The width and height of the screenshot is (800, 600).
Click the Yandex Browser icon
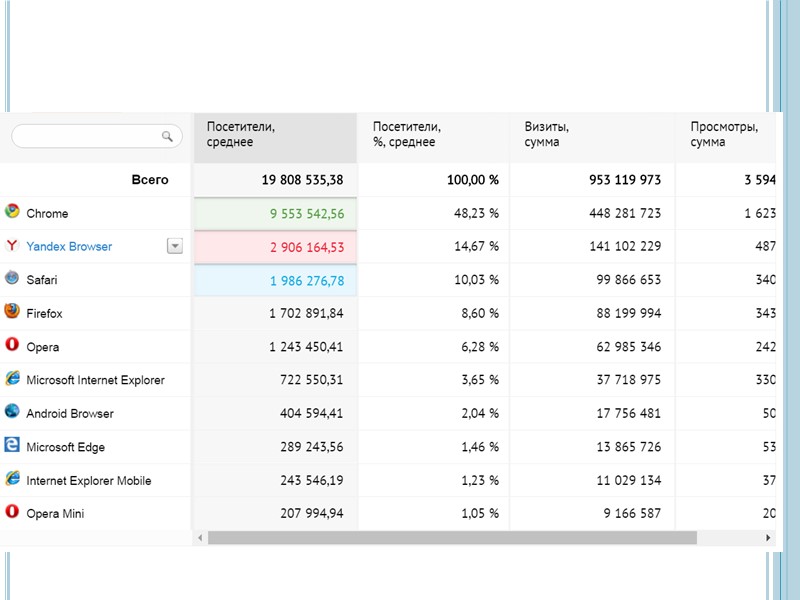12,245
